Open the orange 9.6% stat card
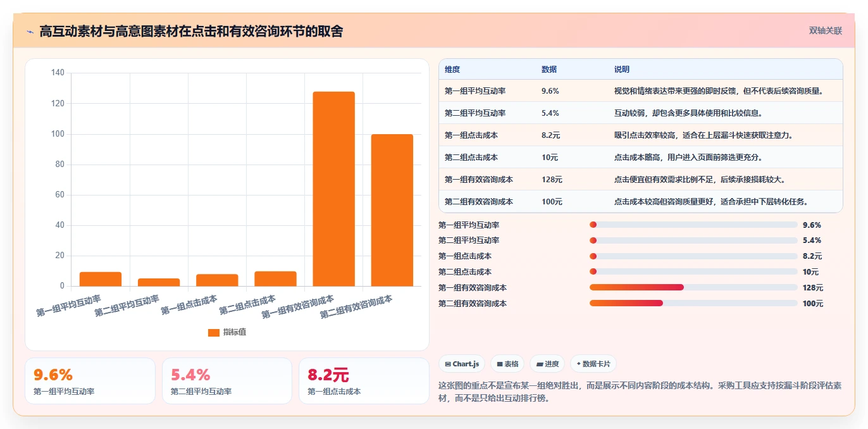The width and height of the screenshot is (868, 429). pos(90,381)
